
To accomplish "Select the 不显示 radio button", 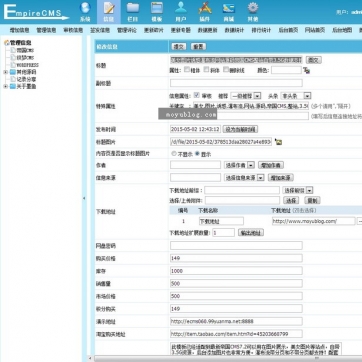I will 174,154.
